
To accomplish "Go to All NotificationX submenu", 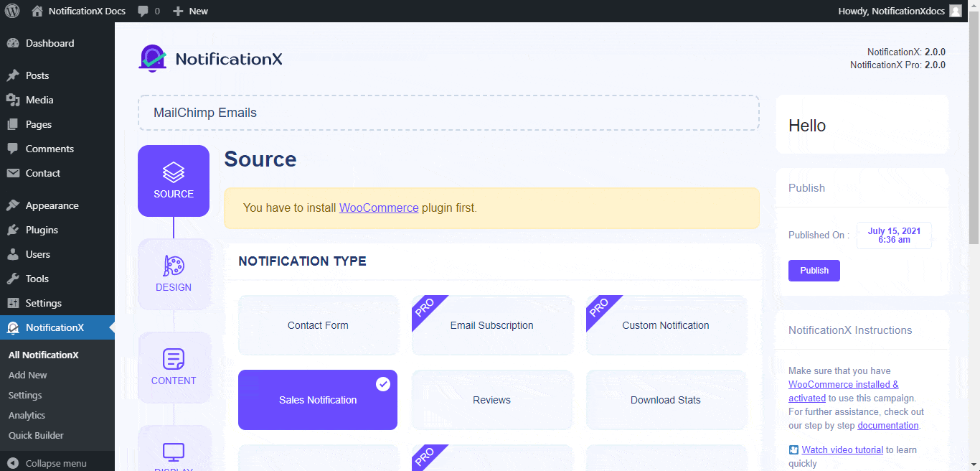I will pos(44,355).
